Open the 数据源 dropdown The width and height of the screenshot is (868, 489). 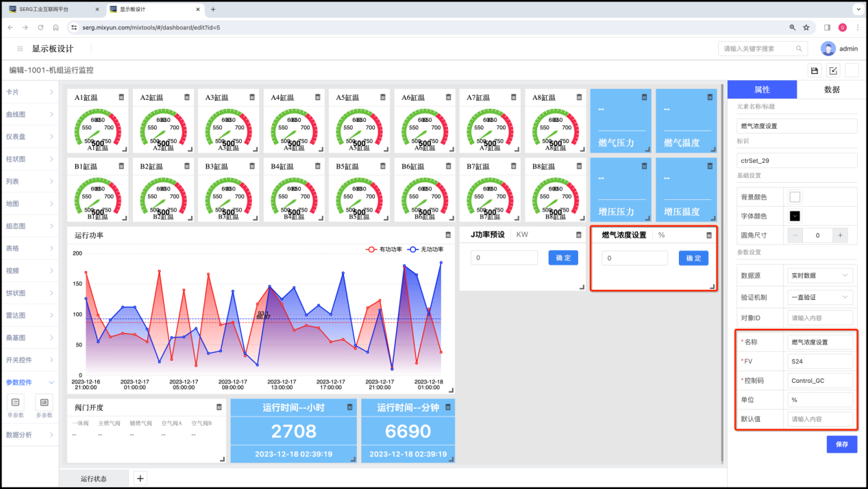click(821, 275)
